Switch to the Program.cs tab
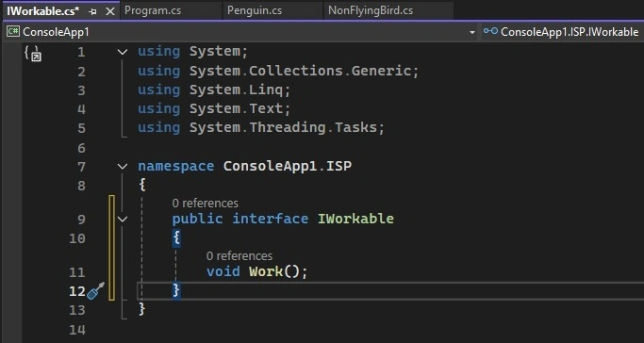 click(153, 10)
